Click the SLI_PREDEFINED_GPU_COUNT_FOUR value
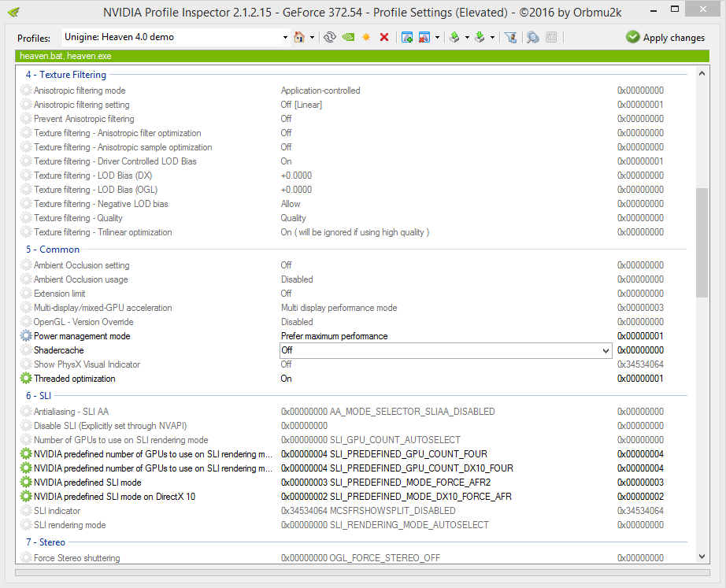 [383, 453]
